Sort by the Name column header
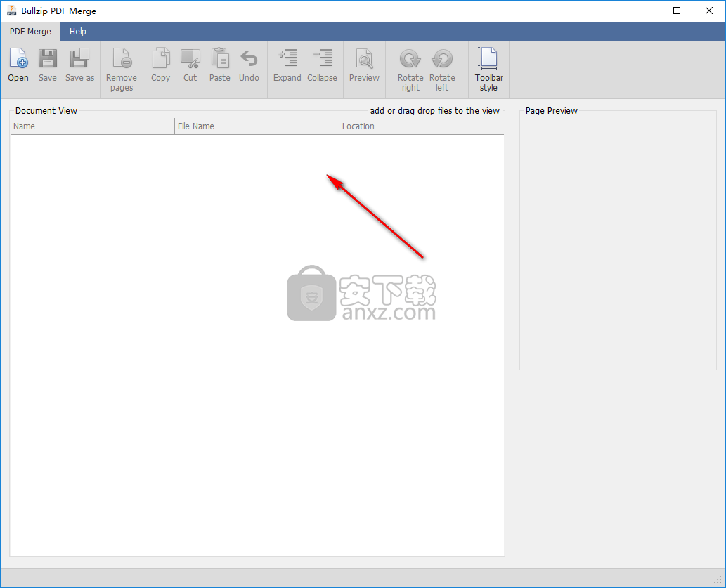Viewport: 726px width, 588px height. [92, 126]
